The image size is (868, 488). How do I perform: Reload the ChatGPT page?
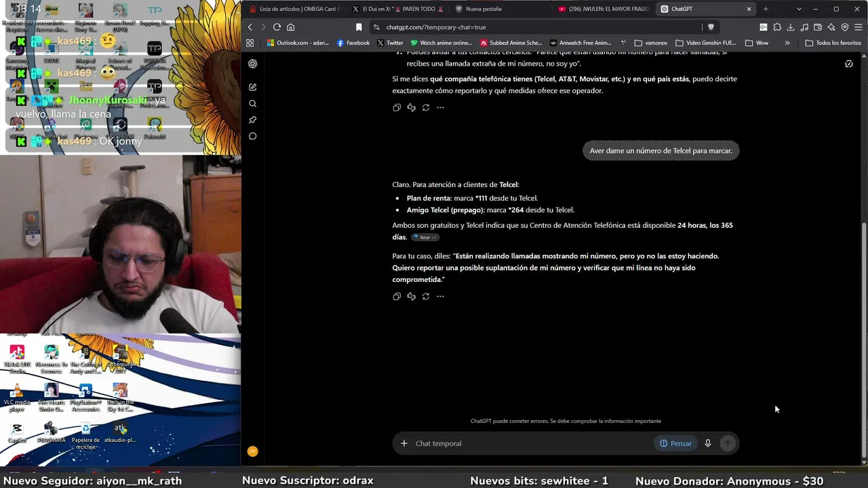[x=277, y=27]
